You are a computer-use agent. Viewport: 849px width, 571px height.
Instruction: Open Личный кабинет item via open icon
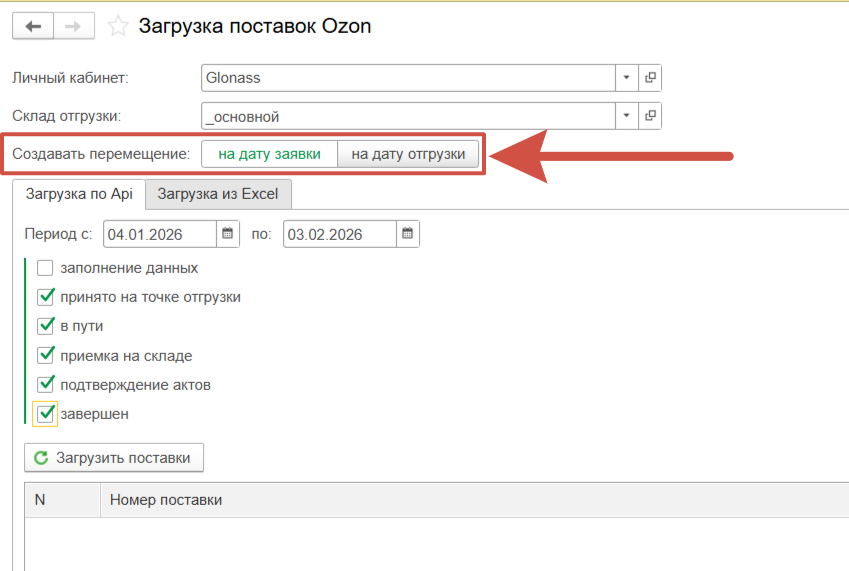point(650,77)
